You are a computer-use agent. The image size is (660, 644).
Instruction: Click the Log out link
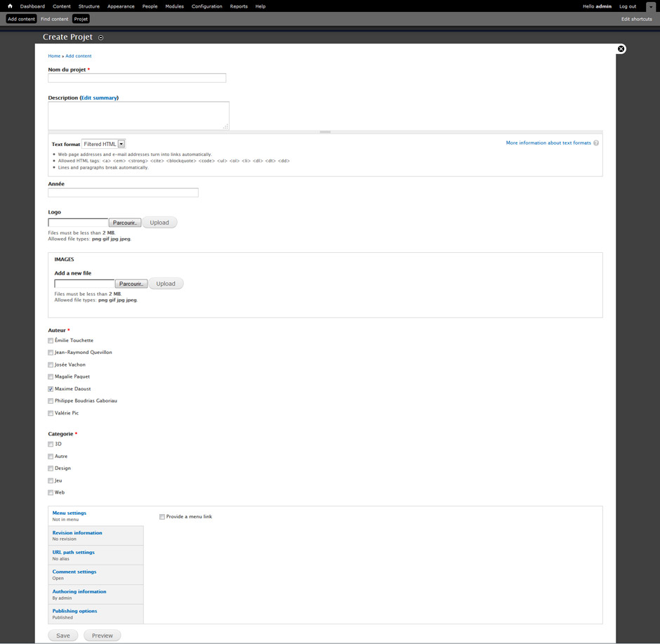click(x=628, y=6)
